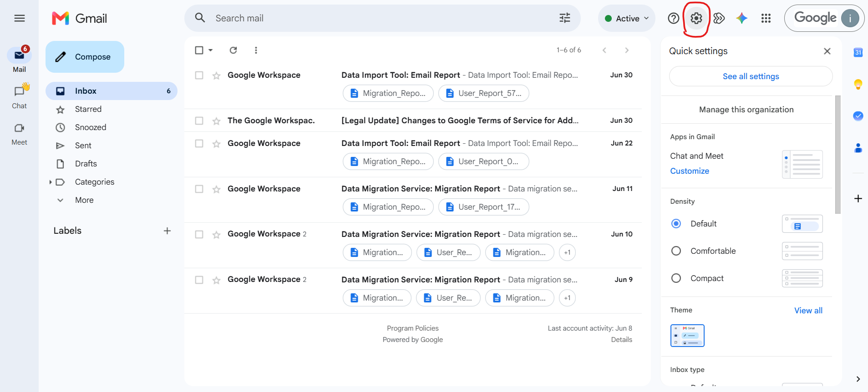Open Google Tasks side panel
Image resolution: width=868 pixels, height=392 pixels.
pyautogui.click(x=858, y=116)
